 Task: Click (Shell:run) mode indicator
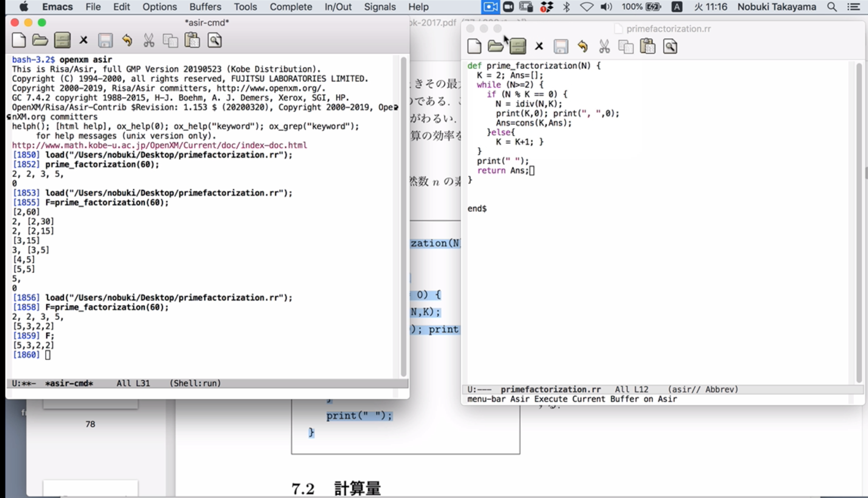point(195,383)
